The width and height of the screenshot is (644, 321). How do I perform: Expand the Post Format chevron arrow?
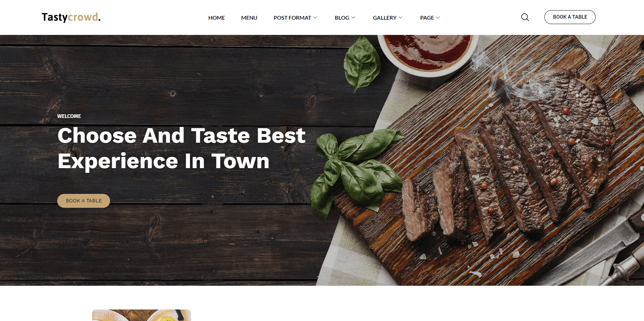pos(315,18)
